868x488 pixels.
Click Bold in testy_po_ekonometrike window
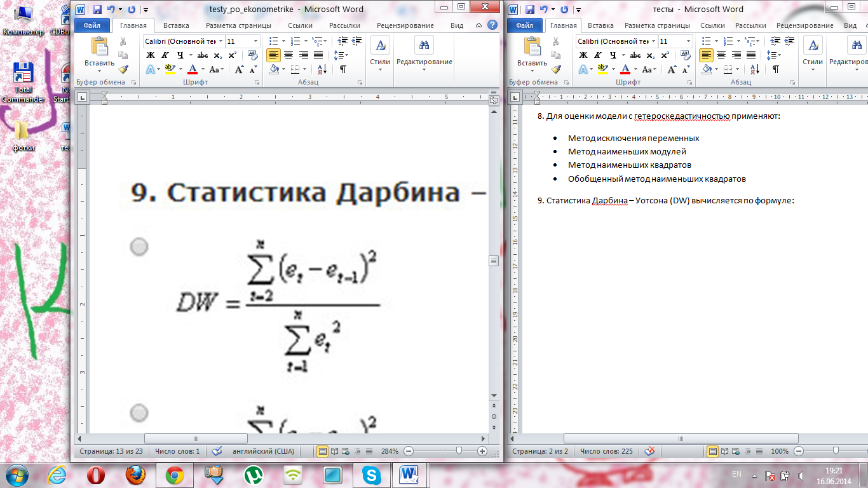(x=151, y=55)
